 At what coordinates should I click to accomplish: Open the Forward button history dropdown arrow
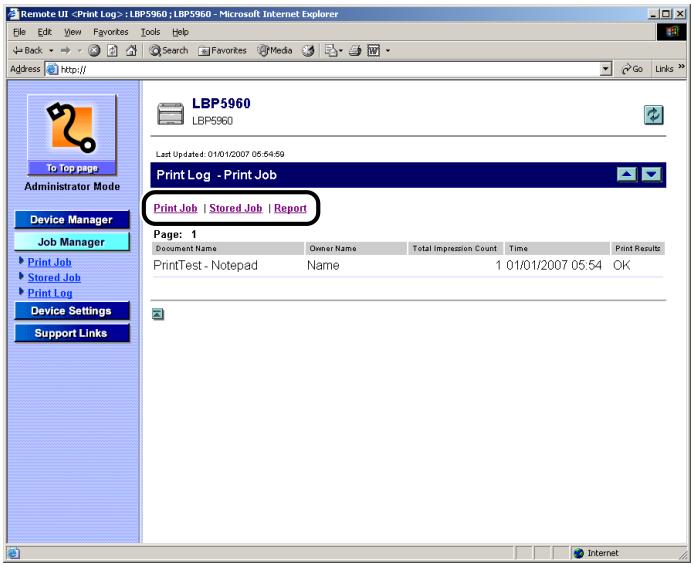coord(80,51)
